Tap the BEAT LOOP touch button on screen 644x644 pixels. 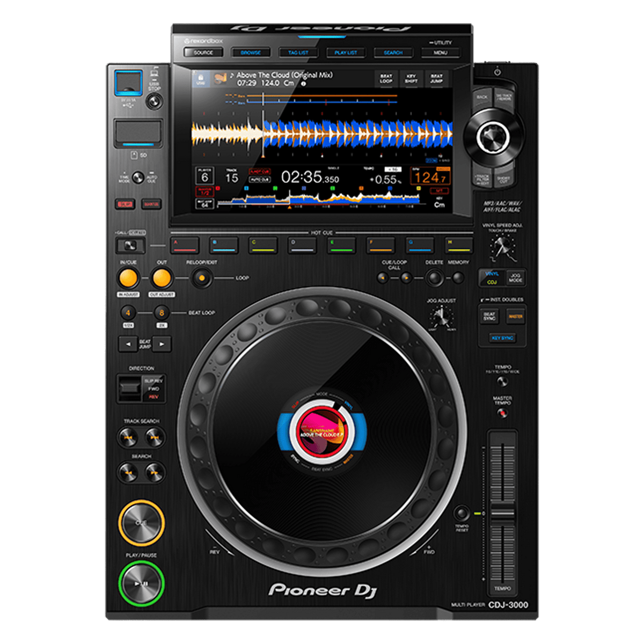click(386, 78)
